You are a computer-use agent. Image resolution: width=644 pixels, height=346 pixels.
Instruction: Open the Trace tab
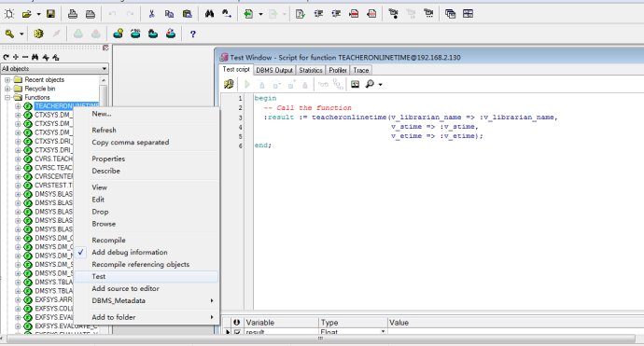(361, 70)
